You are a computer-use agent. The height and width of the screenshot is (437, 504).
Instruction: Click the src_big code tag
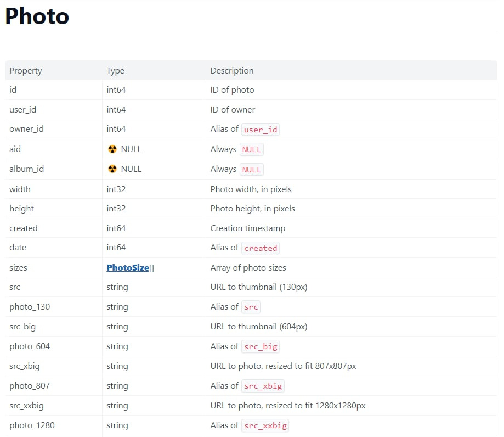pos(261,346)
